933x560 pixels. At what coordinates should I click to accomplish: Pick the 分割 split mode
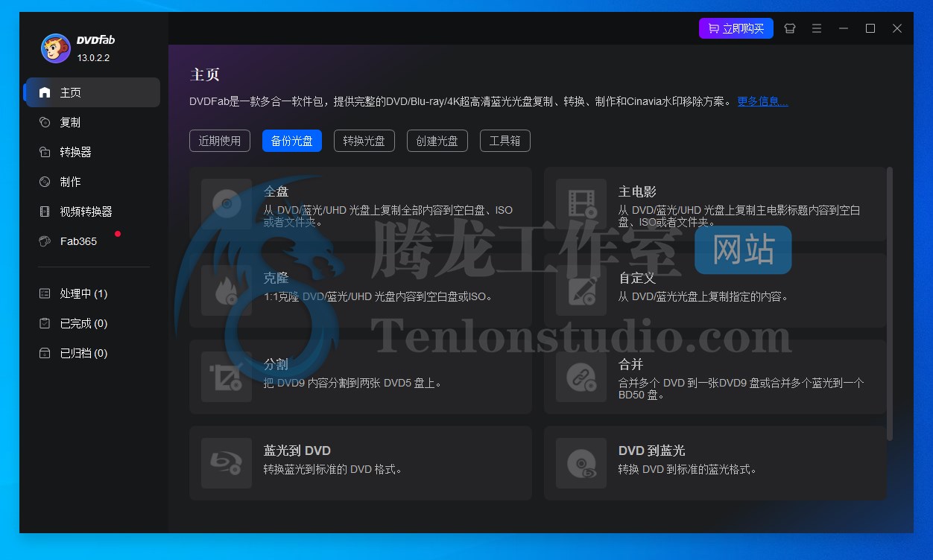(361, 377)
